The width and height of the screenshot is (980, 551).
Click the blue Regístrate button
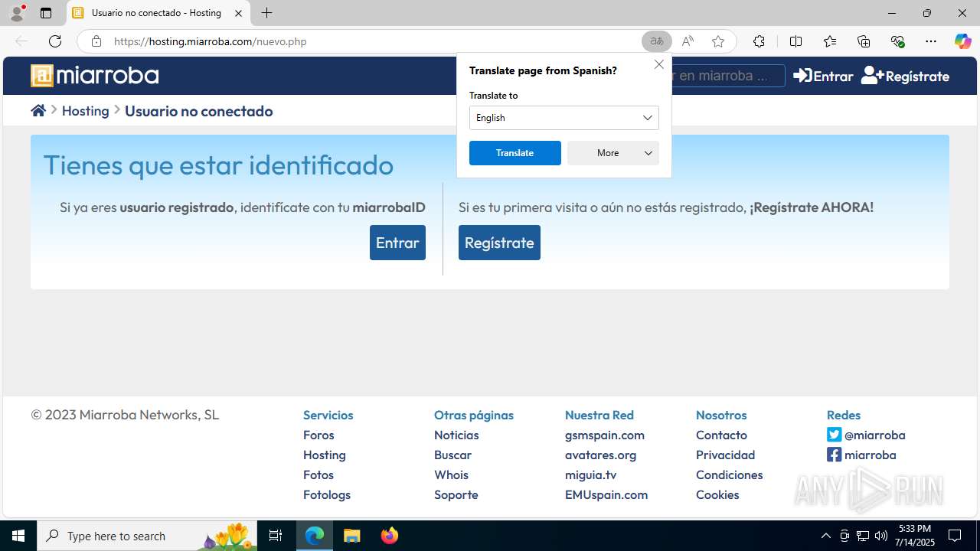coord(499,243)
